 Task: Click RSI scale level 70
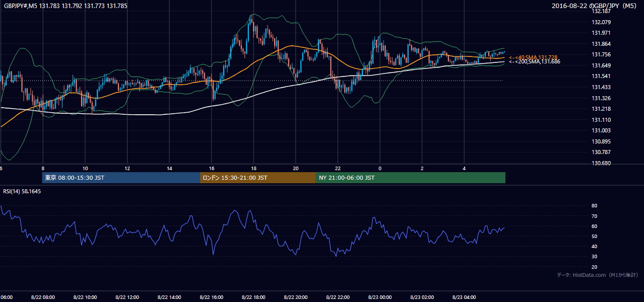click(595, 216)
